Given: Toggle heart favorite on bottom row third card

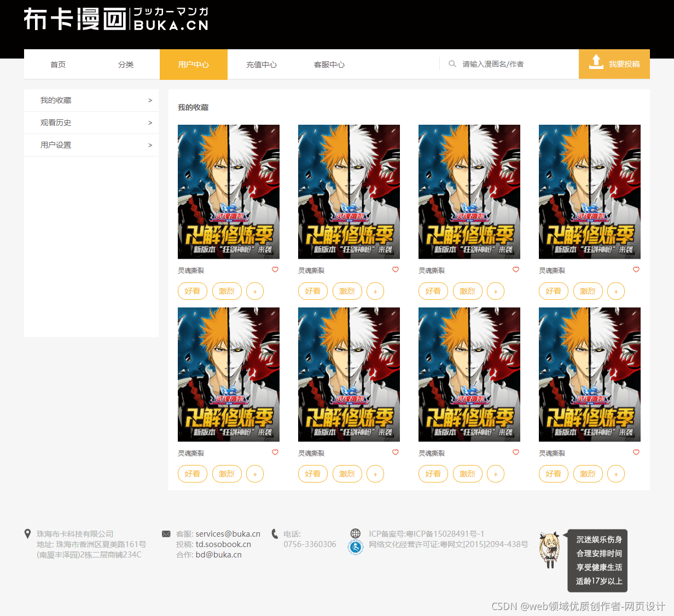Looking at the screenshot, I should coord(516,452).
